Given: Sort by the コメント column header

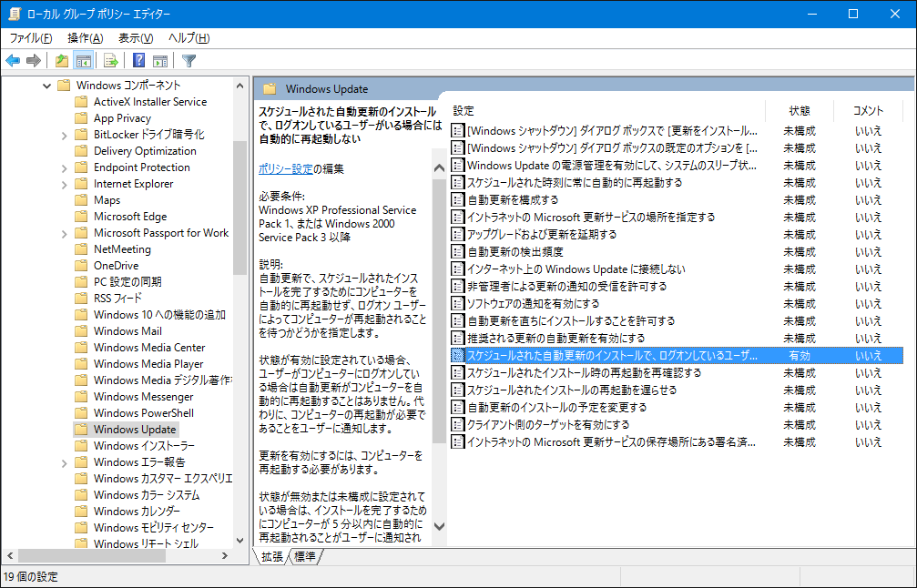Looking at the screenshot, I should pyautogui.click(x=869, y=110).
